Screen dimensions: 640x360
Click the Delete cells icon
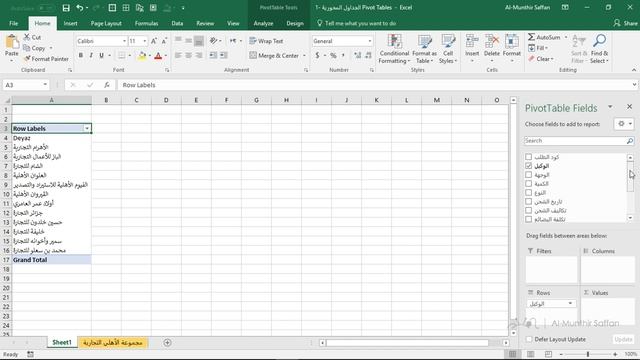[x=492, y=41]
